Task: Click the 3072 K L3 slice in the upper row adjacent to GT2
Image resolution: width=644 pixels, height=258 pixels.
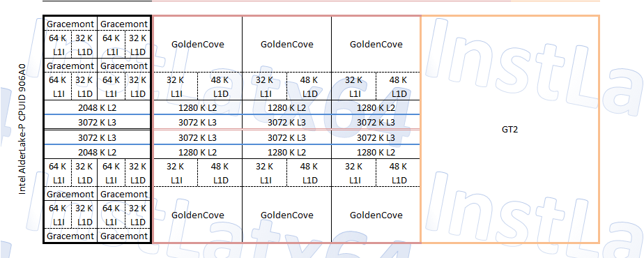Action: click(x=376, y=122)
